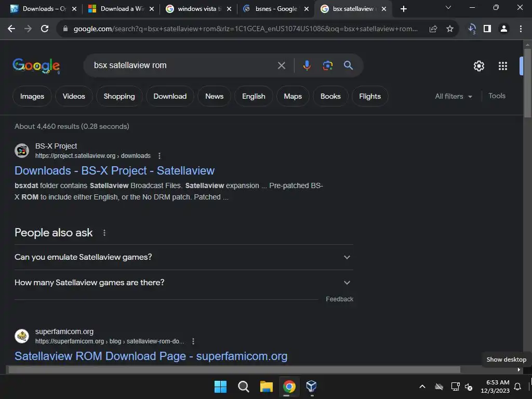
Task: Switch to Chrome on the taskbar
Action: [x=289, y=387]
